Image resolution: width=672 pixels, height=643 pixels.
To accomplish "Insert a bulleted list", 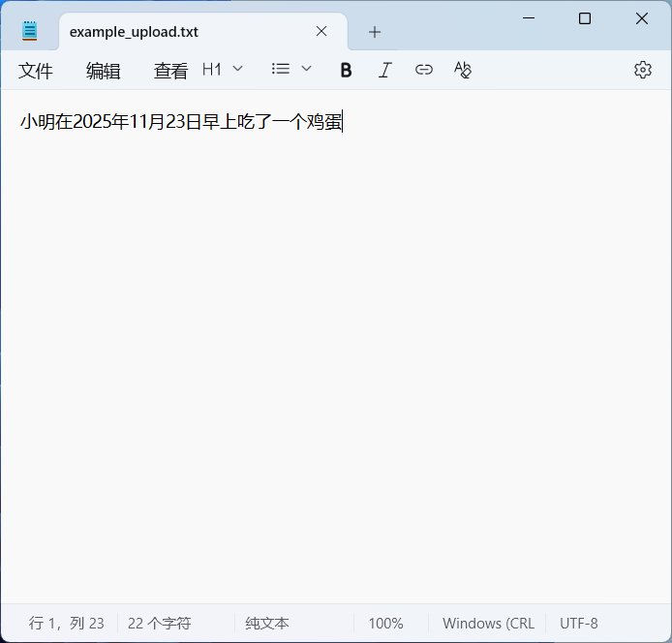I will click(x=281, y=69).
